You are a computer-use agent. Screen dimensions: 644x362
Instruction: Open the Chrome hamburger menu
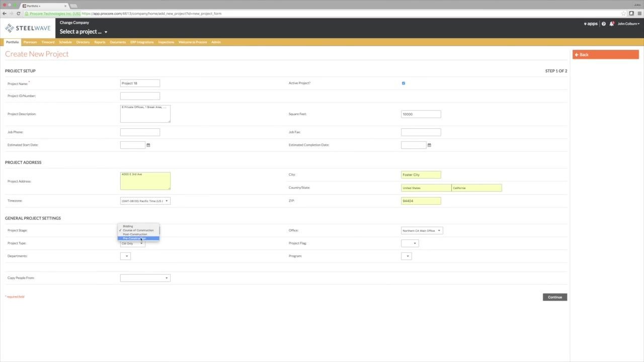pos(639,14)
